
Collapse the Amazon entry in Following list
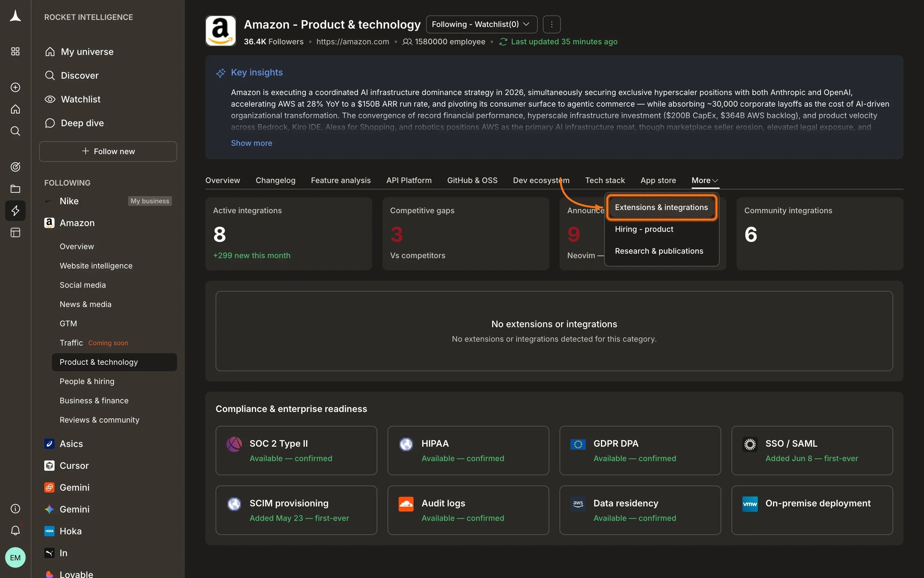(77, 223)
